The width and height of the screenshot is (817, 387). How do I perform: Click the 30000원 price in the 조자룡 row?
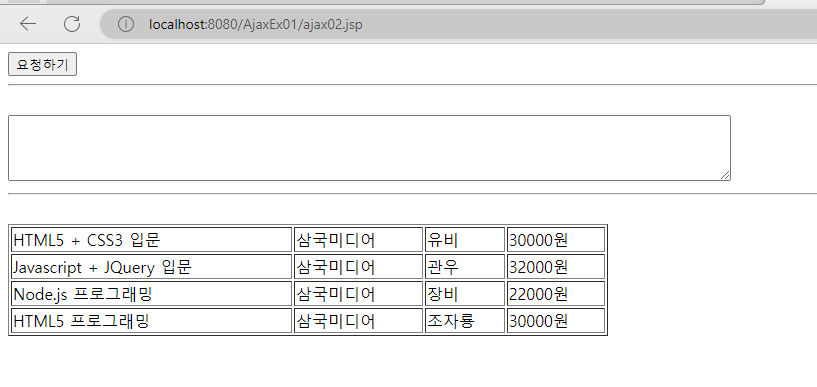pyautogui.click(x=556, y=321)
